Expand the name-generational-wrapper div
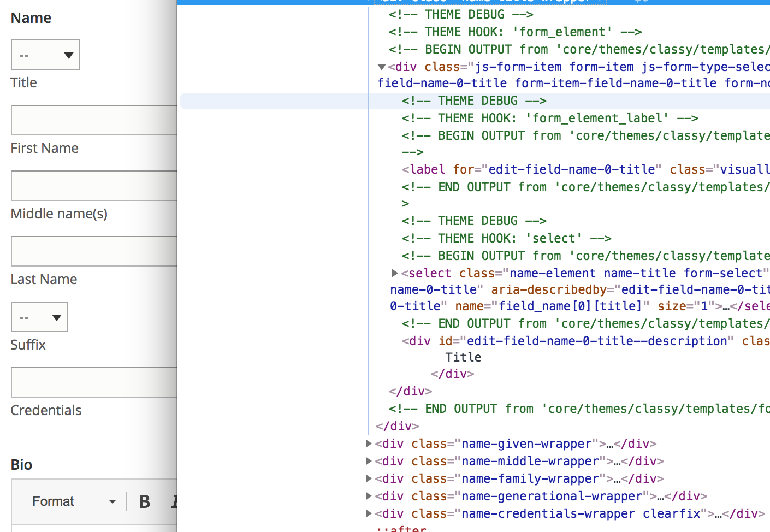 coord(369,496)
